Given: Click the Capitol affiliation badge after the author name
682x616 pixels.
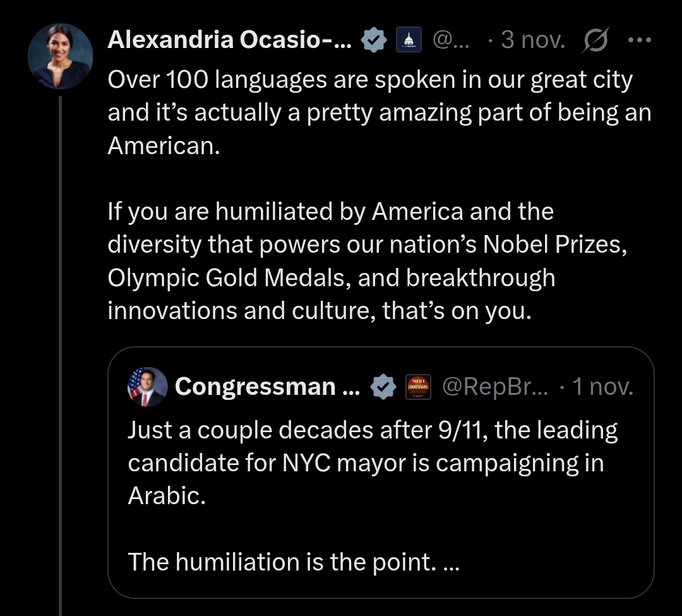Looking at the screenshot, I should (x=407, y=42).
